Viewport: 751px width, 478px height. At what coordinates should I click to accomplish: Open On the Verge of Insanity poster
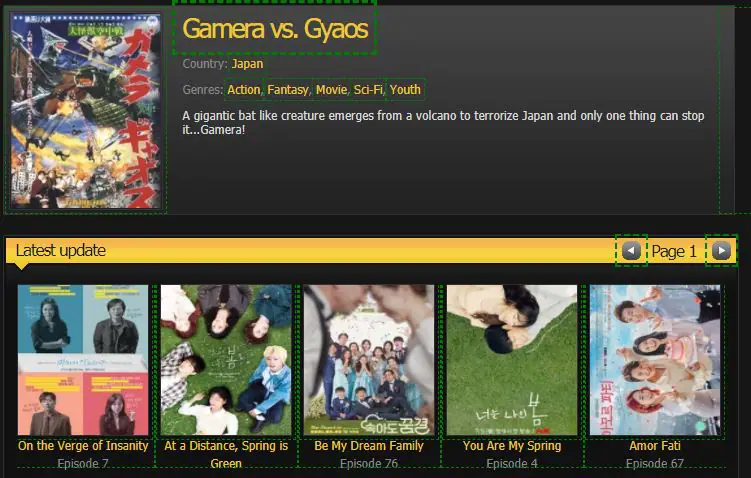[x=83, y=360]
